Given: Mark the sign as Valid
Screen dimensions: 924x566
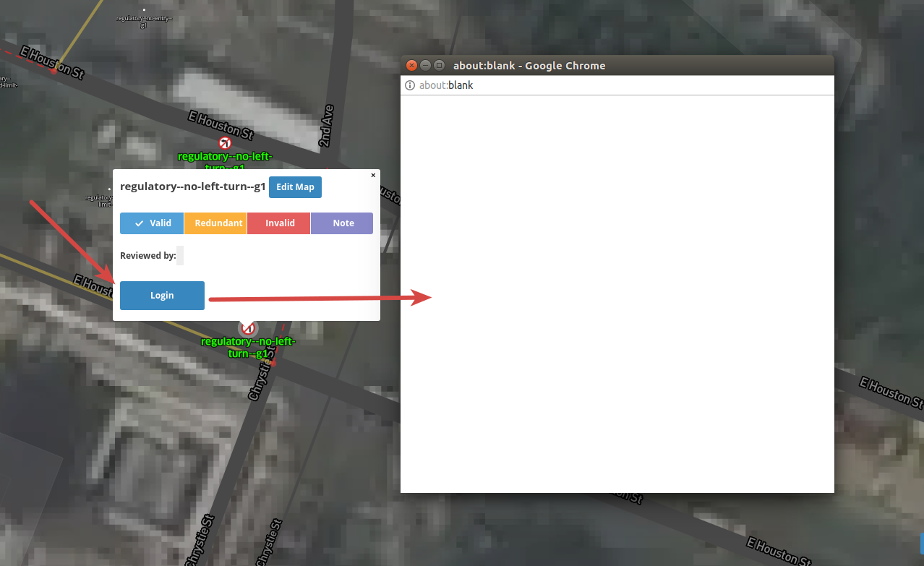Looking at the screenshot, I should pyautogui.click(x=152, y=223).
